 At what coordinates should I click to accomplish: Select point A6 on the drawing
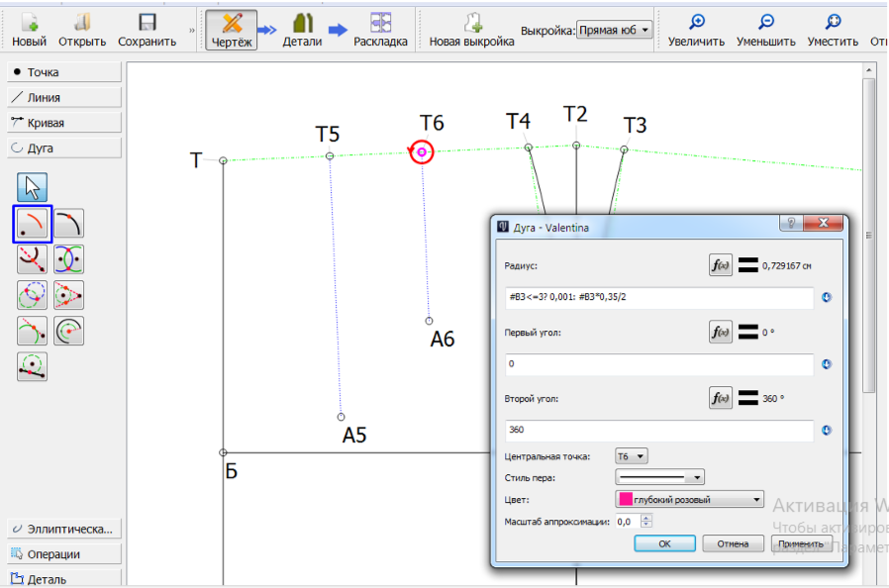pos(430,321)
